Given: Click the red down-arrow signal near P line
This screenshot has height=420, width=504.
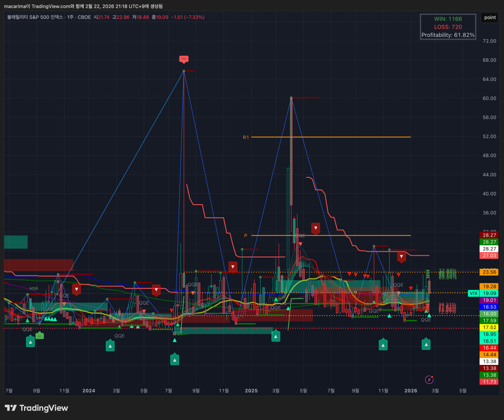Looking at the screenshot, I should click(315, 228).
